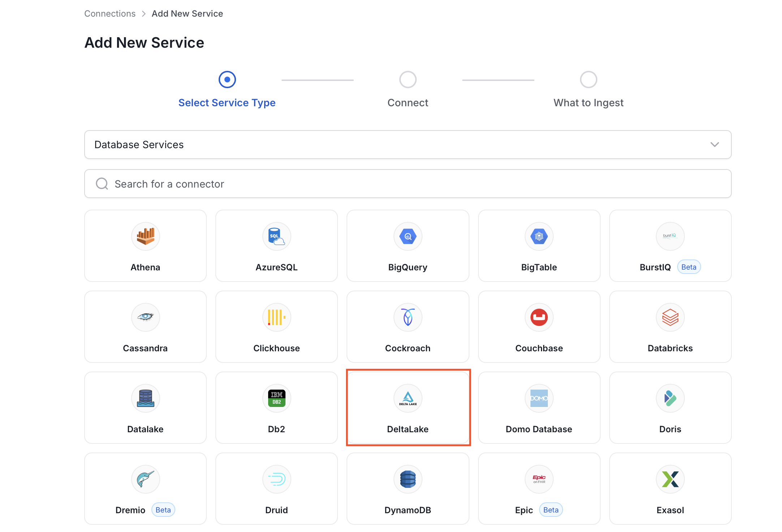Click the Doris card label

670,429
